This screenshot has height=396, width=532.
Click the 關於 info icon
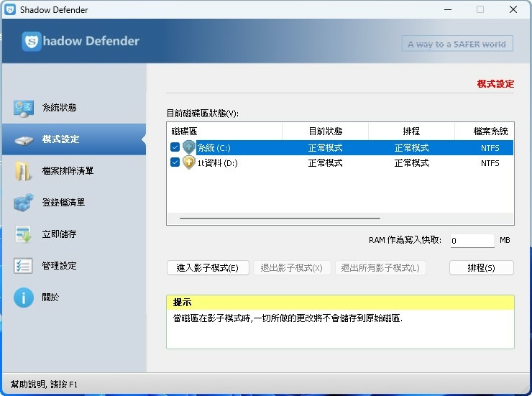point(24,298)
